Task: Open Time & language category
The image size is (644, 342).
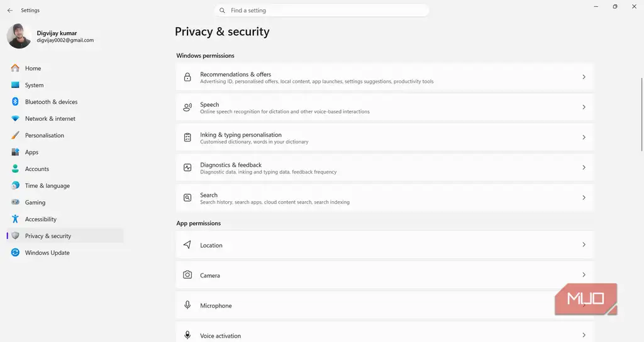Action: pyautogui.click(x=65, y=185)
